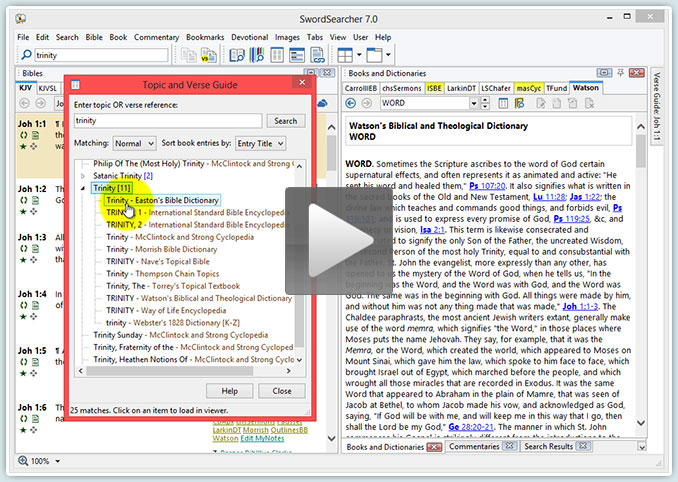Open the Bookmarks menu
Viewport: 678px width, 482px height.
(205, 37)
